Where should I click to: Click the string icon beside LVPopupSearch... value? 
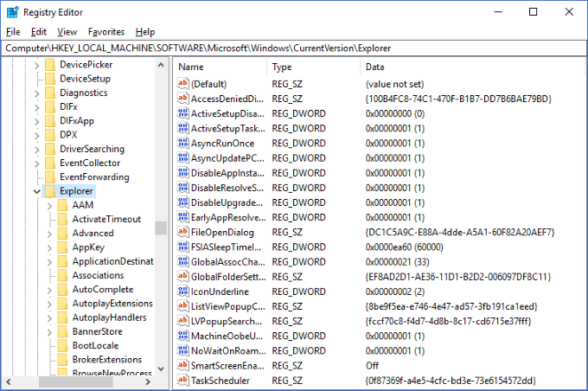coord(183,321)
